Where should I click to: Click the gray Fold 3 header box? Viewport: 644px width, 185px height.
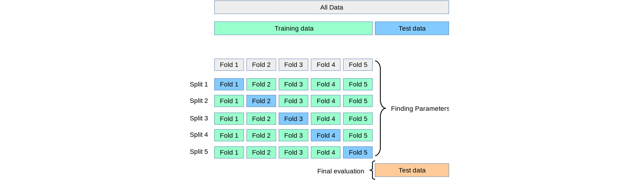point(293,65)
